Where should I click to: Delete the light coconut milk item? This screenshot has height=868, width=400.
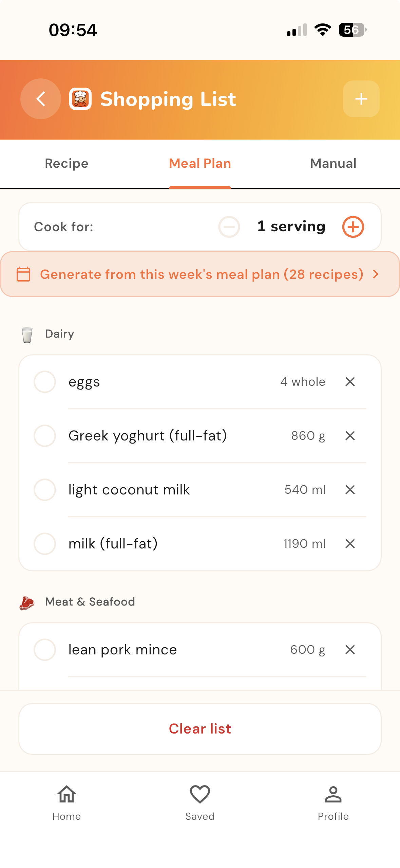pos(350,490)
